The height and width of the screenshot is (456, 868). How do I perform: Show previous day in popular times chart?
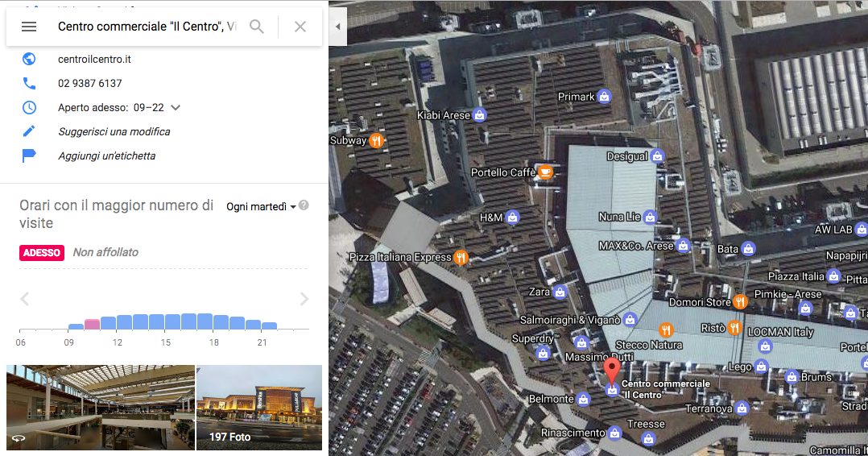point(24,299)
